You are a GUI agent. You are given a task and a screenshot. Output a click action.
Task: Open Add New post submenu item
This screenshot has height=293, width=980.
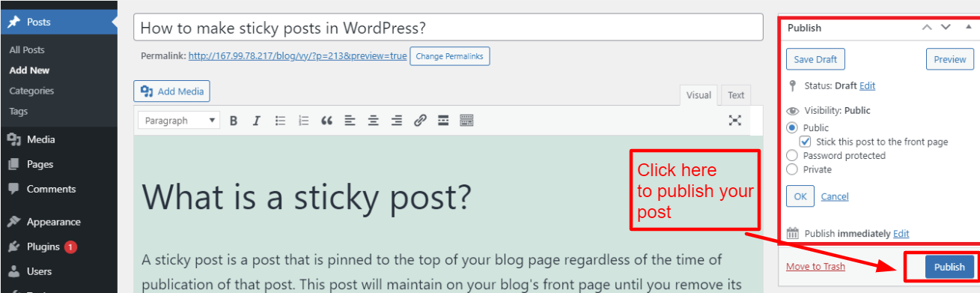pos(29,70)
